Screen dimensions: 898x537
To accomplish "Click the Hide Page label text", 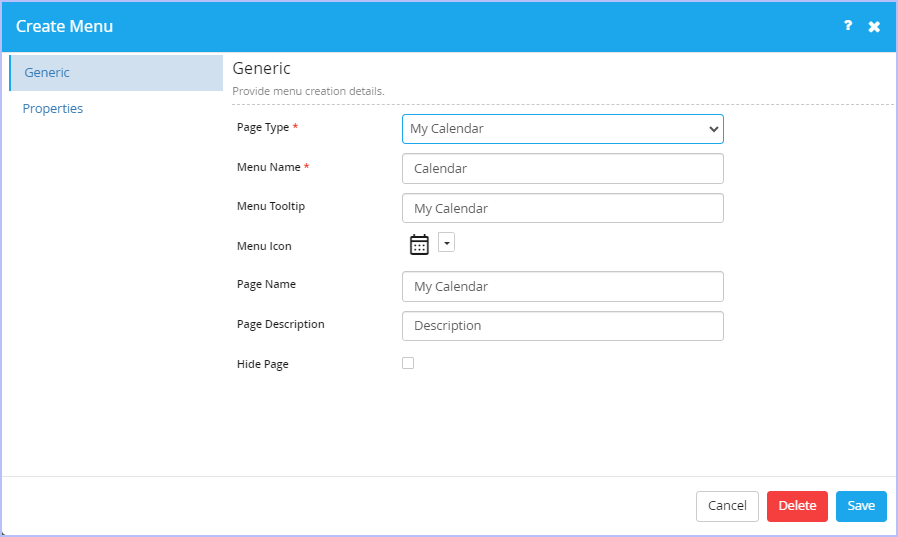I will click(x=263, y=364).
